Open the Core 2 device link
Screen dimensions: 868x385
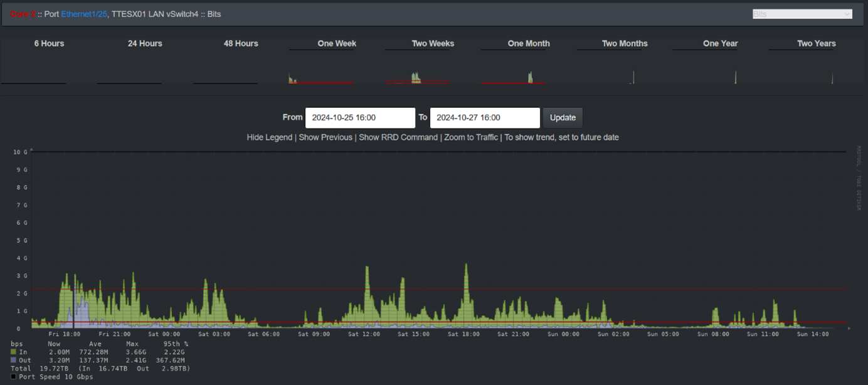tap(23, 14)
